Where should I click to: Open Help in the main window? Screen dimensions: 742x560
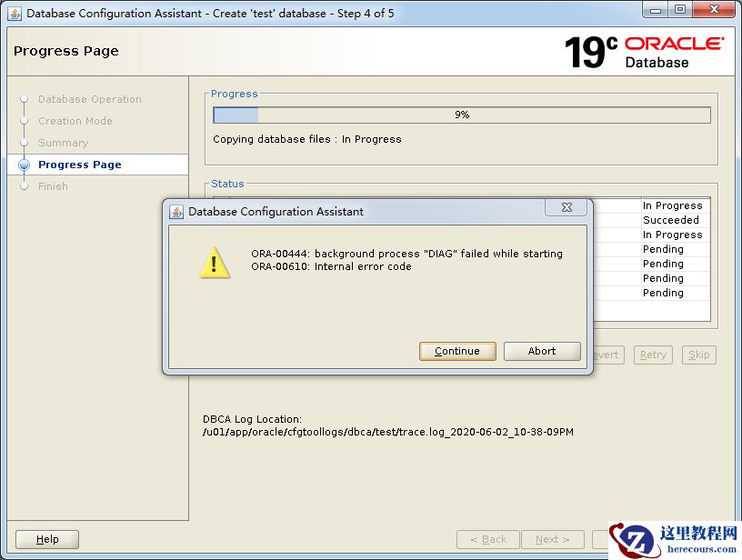pos(47,539)
